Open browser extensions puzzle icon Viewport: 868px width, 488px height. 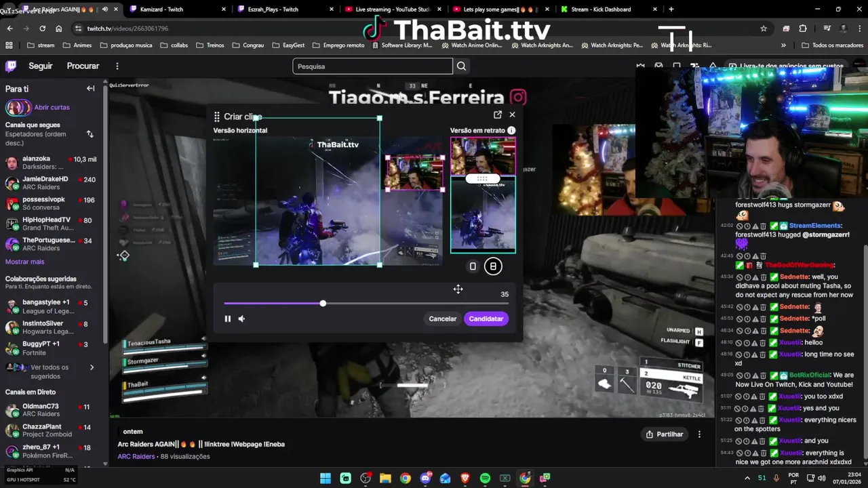click(803, 28)
